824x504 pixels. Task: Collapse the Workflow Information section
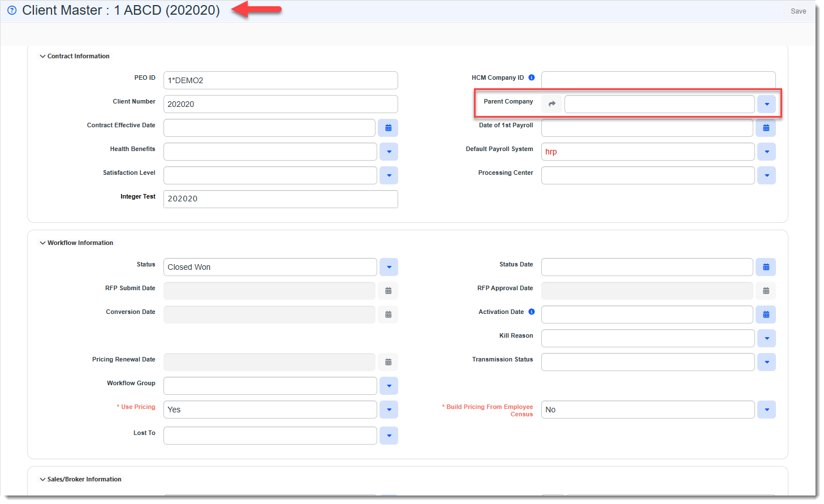tap(42, 243)
